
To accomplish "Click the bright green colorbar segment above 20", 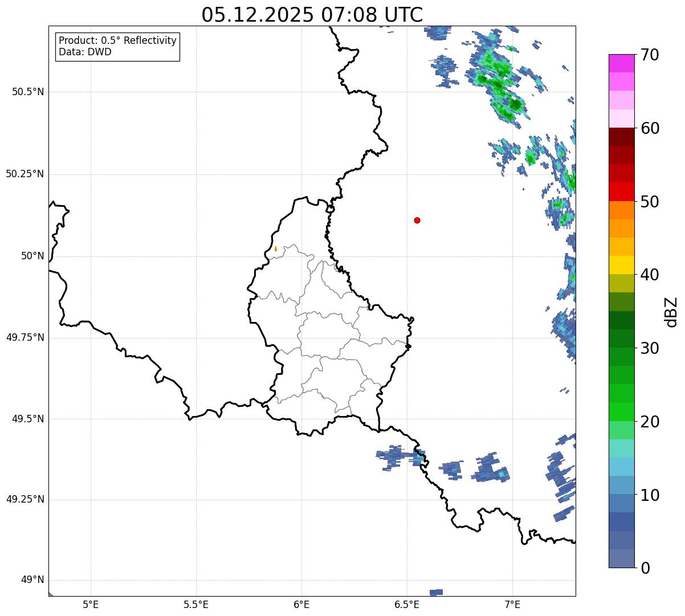I will click(621, 411).
